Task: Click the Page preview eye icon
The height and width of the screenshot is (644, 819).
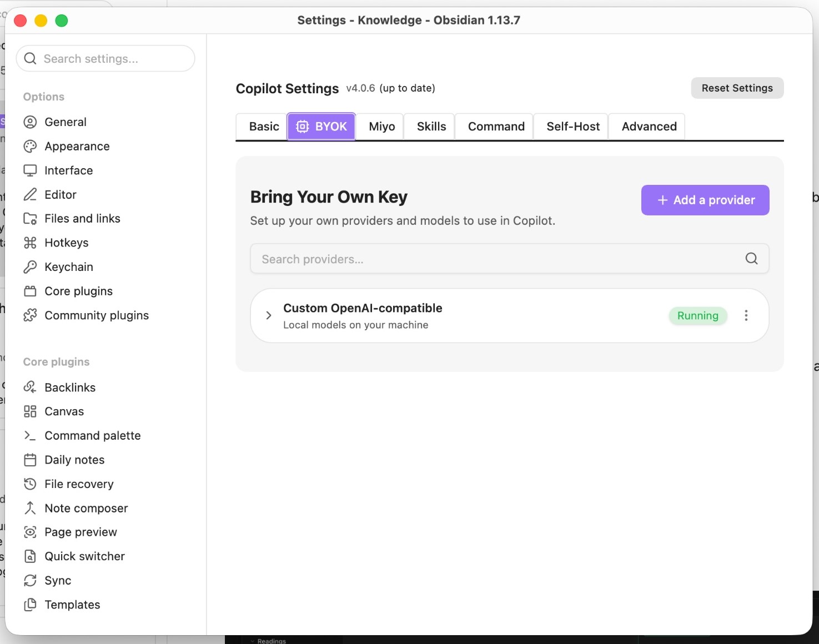Action: click(x=30, y=532)
